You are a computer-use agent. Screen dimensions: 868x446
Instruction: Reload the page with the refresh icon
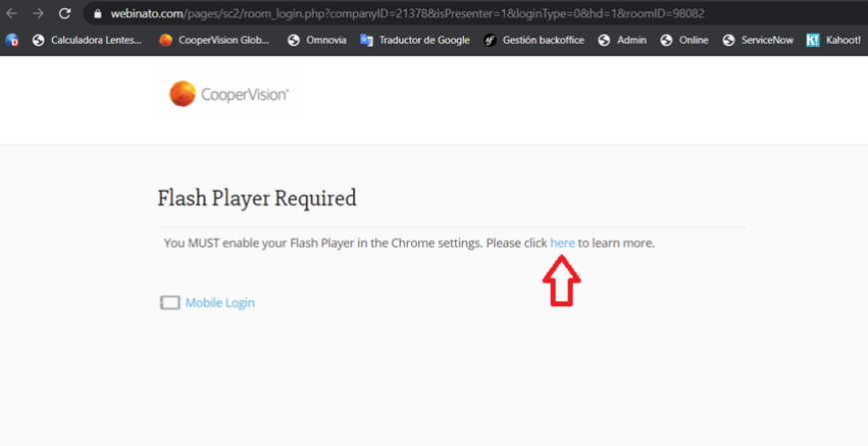click(x=65, y=13)
